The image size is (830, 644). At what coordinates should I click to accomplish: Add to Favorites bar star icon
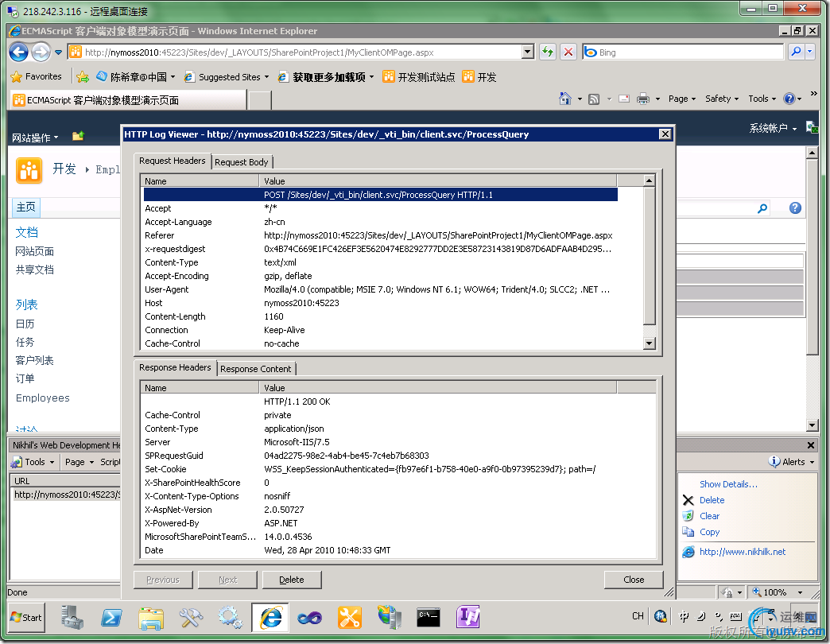83,77
